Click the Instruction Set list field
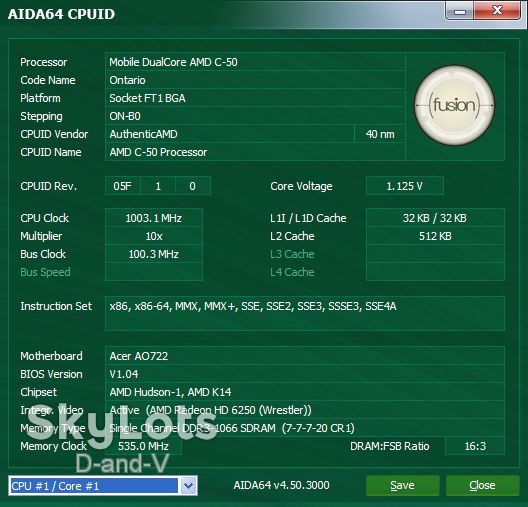 (305, 313)
